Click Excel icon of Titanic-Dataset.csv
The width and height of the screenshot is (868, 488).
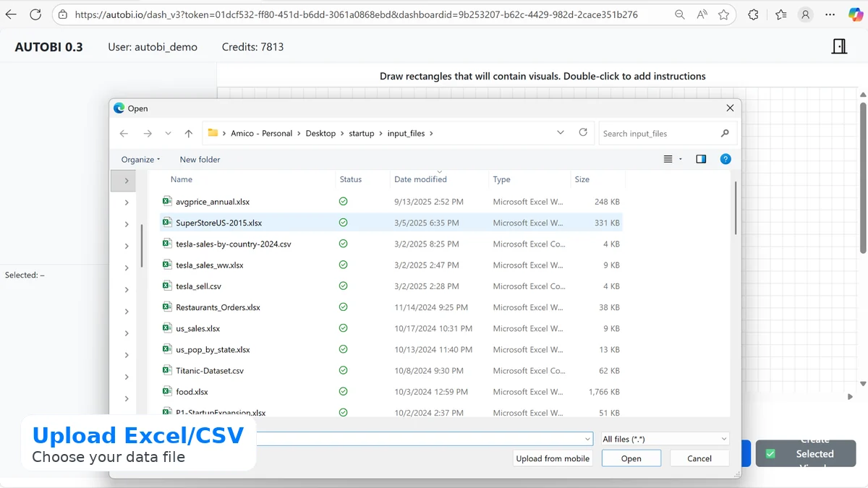click(166, 370)
